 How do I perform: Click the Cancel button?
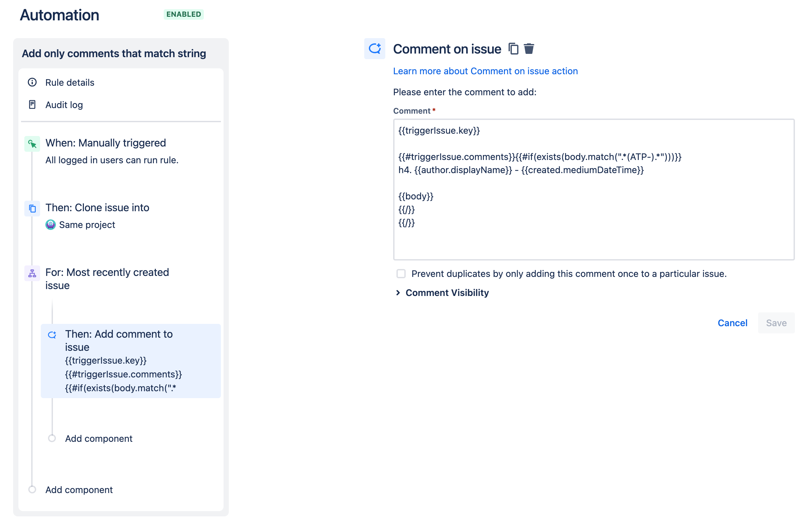pos(732,323)
